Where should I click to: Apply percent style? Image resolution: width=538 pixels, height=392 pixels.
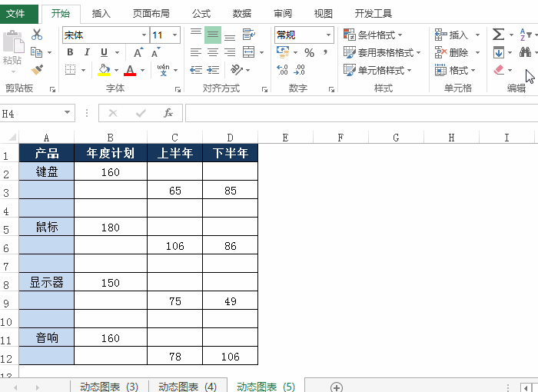click(x=309, y=52)
